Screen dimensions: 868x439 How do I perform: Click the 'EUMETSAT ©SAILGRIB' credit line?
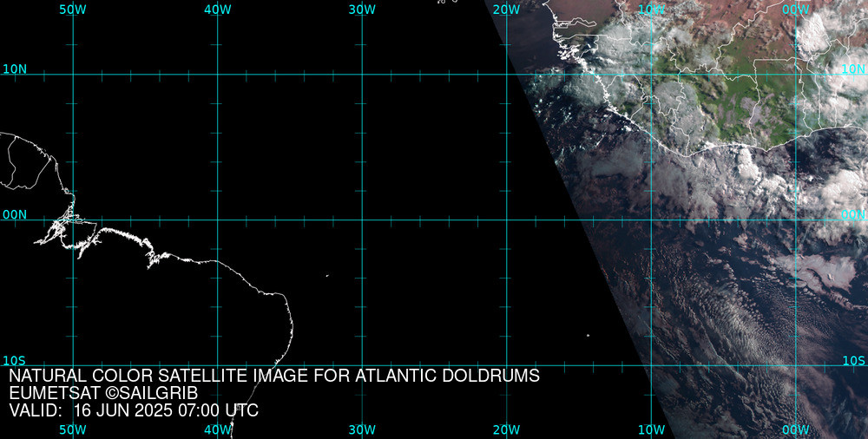pos(103,394)
